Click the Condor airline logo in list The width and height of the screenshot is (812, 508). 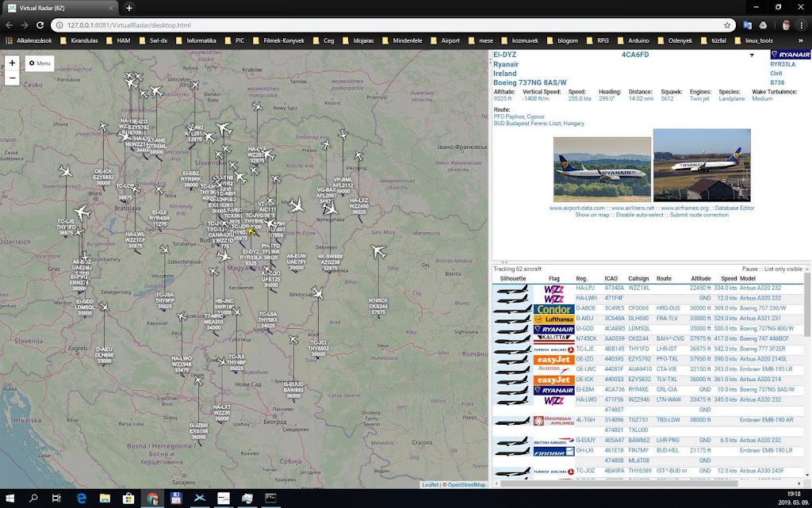(553, 309)
